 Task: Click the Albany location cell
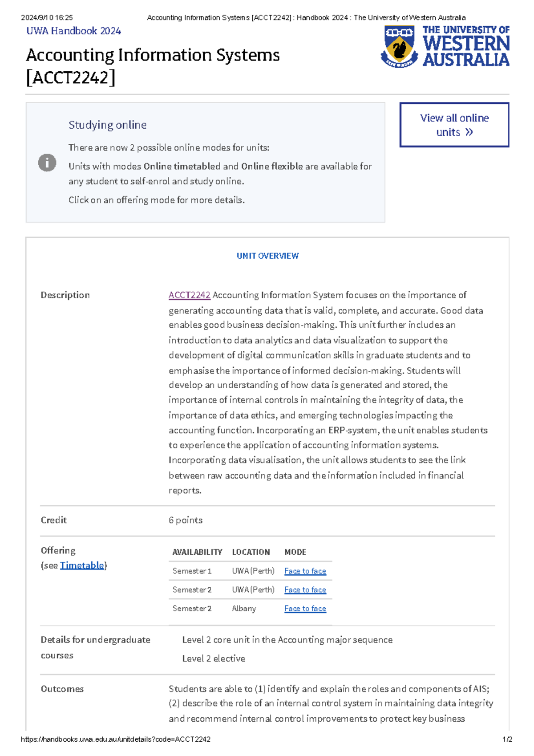244,609
